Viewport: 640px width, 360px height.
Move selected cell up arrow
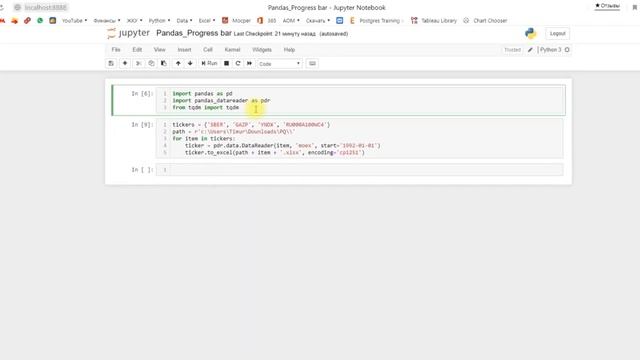pyautogui.click(x=178, y=63)
